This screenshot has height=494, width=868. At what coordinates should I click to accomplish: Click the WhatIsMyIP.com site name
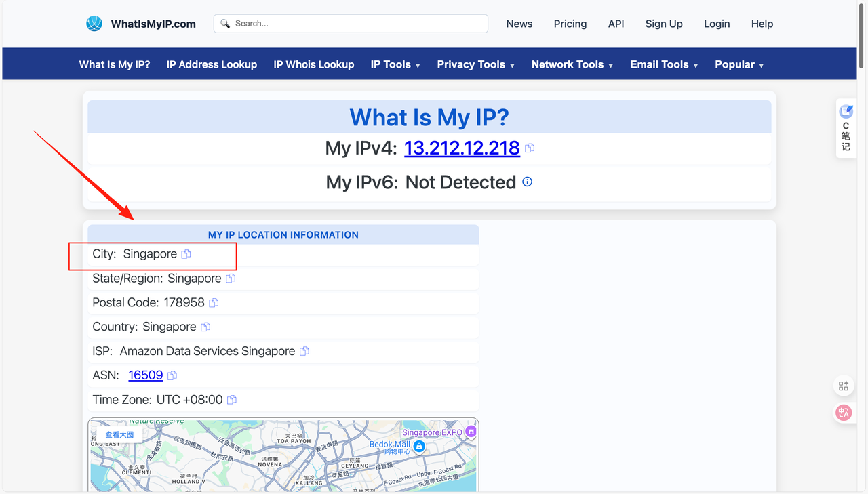click(x=153, y=24)
